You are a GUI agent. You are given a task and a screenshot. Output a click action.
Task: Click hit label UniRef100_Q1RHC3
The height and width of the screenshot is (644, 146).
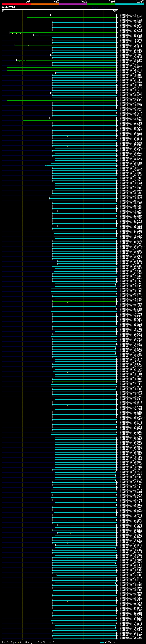(x=131, y=233)
